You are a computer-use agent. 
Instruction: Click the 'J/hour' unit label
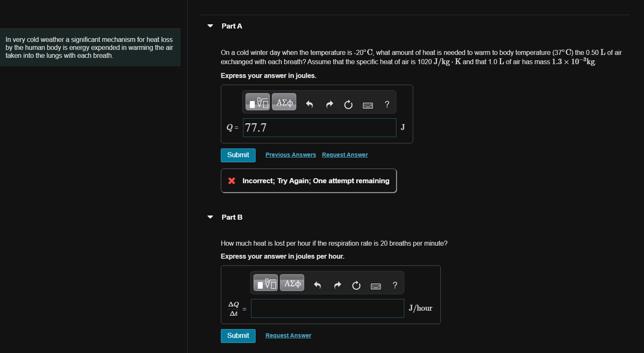[420, 308]
